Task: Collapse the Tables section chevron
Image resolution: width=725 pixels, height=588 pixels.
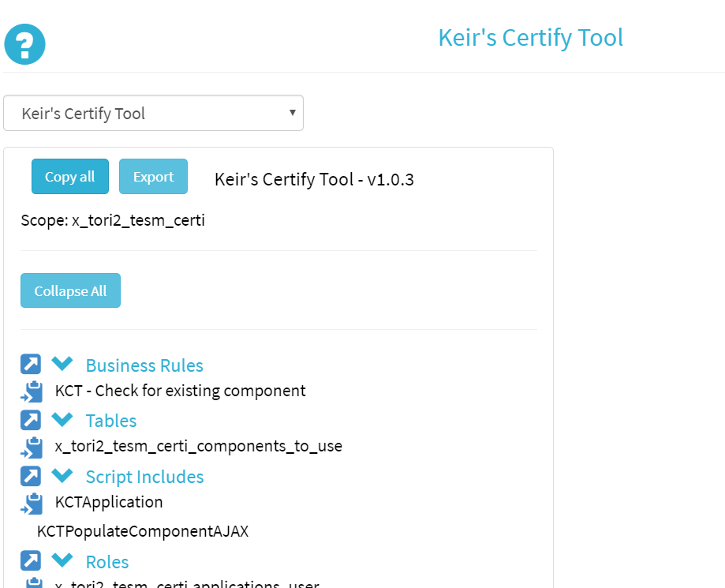Action: coord(62,419)
